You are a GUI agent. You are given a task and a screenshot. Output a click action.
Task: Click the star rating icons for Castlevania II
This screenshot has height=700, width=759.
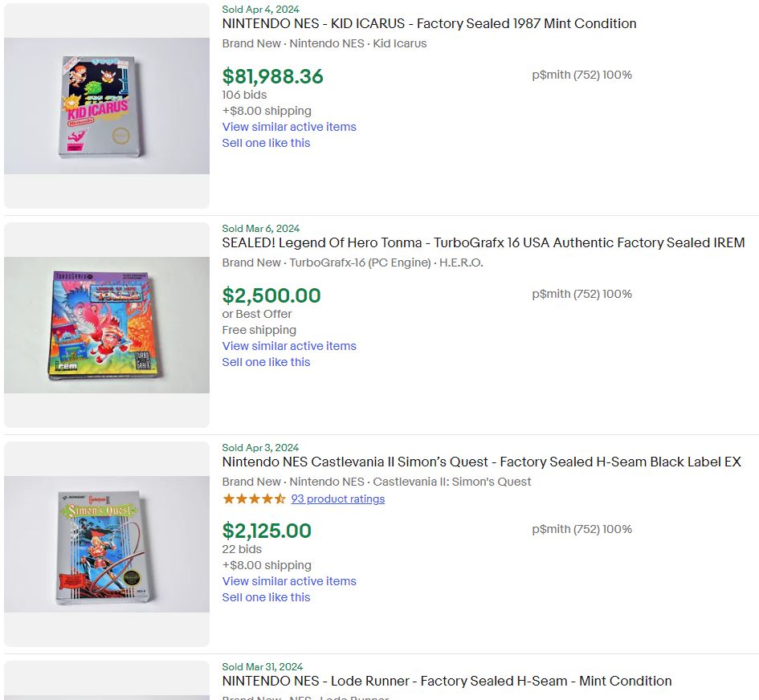tap(254, 499)
